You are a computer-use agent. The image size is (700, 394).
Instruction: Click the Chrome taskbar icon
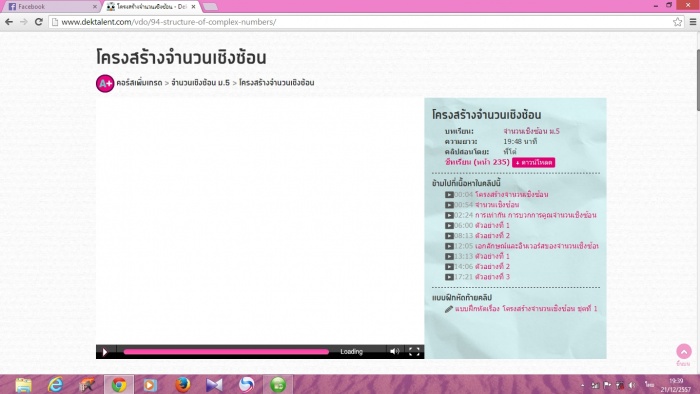tap(119, 385)
